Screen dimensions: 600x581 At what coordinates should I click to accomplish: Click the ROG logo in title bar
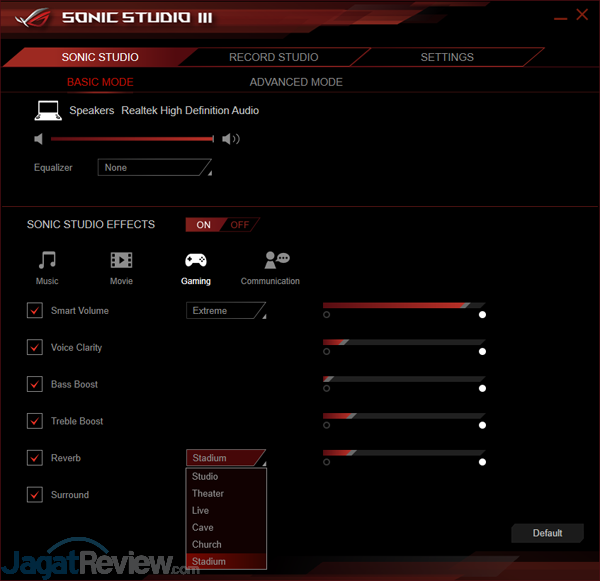coord(33,17)
